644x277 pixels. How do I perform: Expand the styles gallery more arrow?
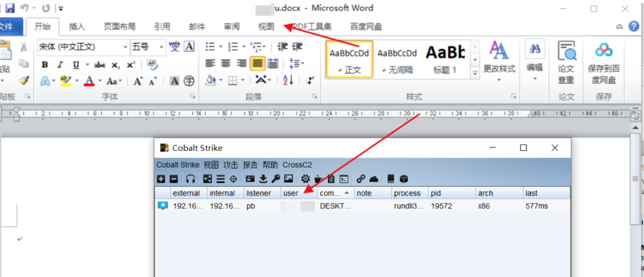[475, 73]
